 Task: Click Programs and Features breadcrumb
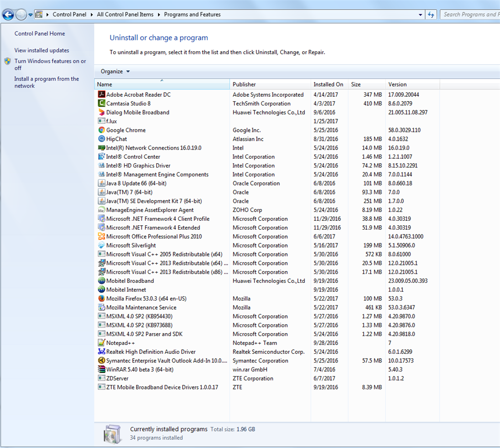(x=192, y=14)
